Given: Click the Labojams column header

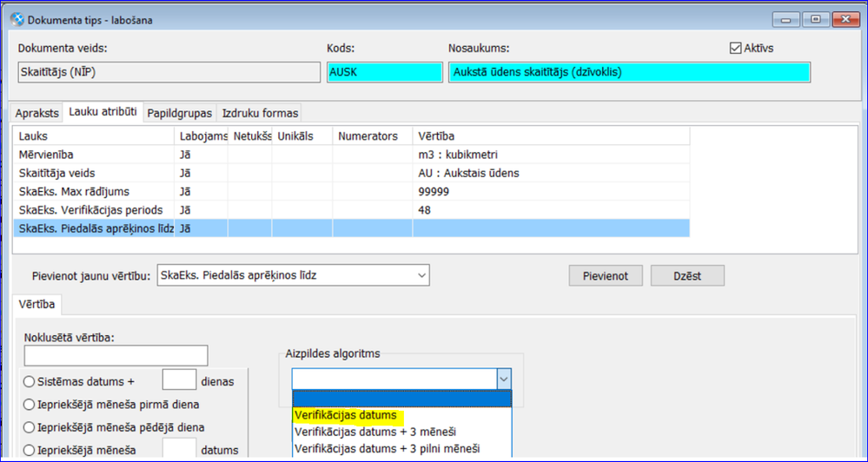Looking at the screenshot, I should [201, 136].
